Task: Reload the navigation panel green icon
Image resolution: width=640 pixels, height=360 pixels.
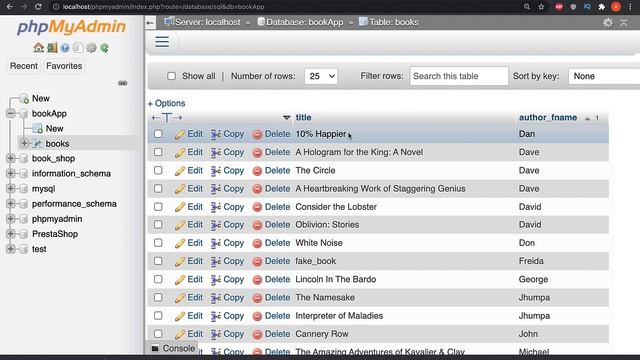Action: point(104,48)
